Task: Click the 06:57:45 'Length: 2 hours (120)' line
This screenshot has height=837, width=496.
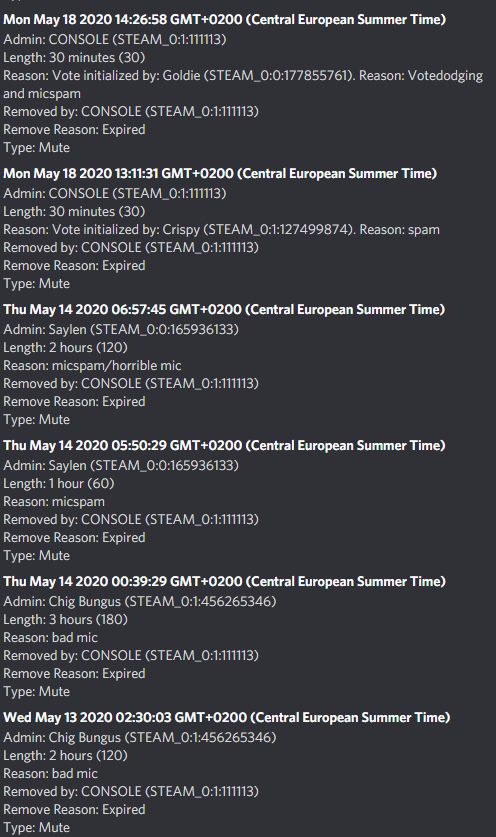Action: tap(66, 348)
